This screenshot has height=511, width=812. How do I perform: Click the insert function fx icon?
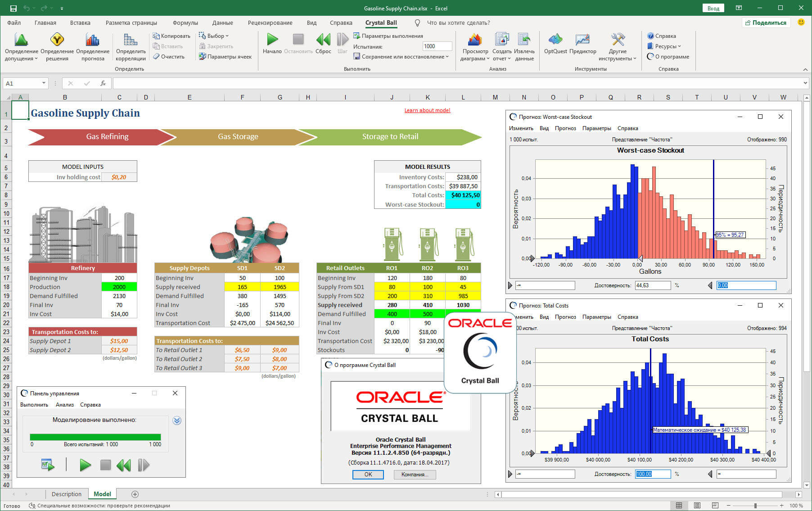[x=103, y=83]
